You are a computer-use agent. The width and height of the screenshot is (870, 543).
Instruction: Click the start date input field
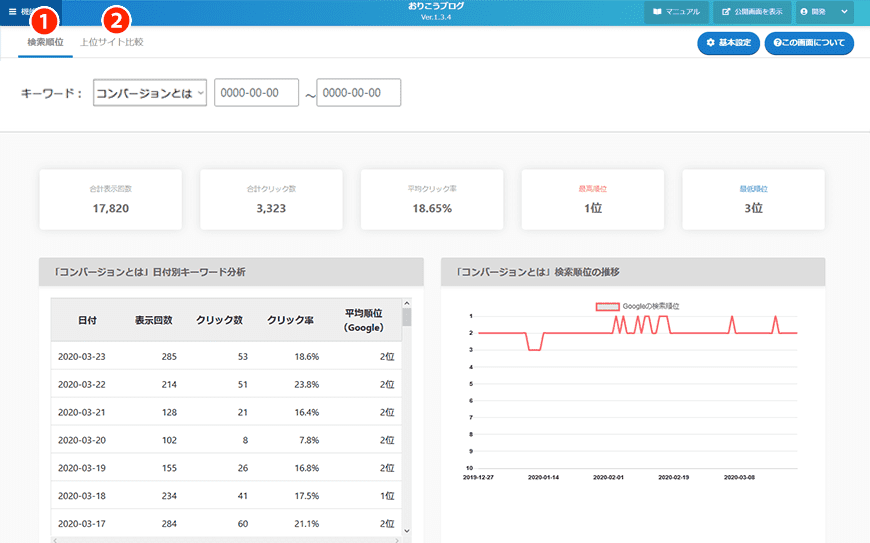point(256,93)
